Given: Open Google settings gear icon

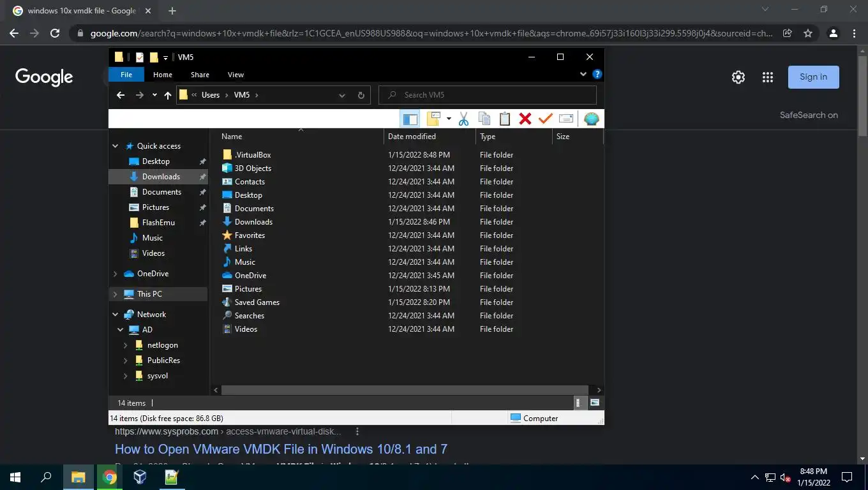Looking at the screenshot, I should pos(738,77).
